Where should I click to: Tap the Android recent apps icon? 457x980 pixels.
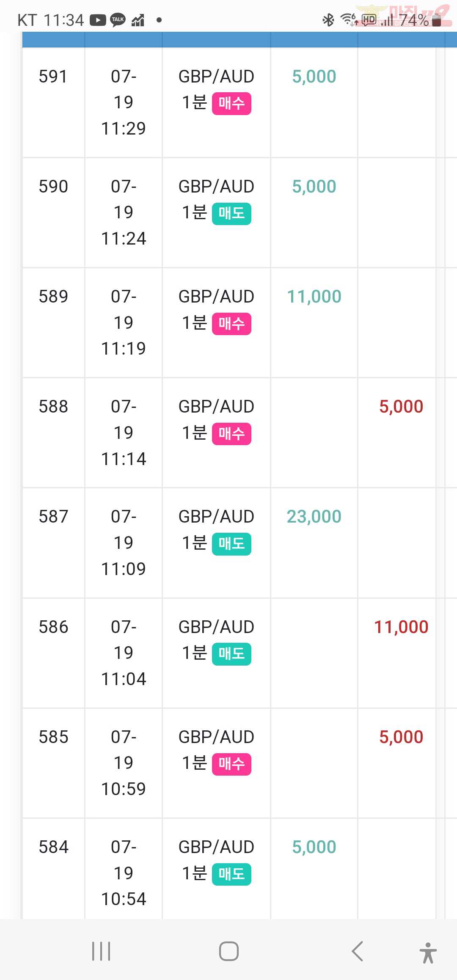(101, 951)
